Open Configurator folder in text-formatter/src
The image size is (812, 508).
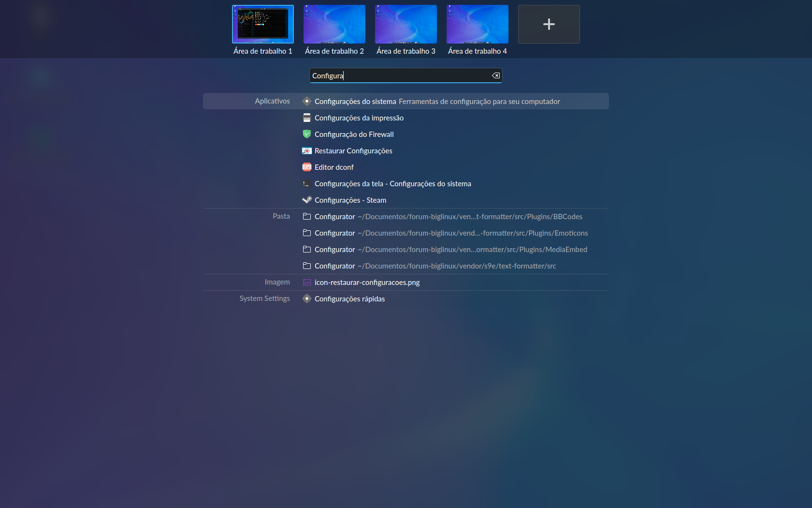pyautogui.click(x=406, y=266)
